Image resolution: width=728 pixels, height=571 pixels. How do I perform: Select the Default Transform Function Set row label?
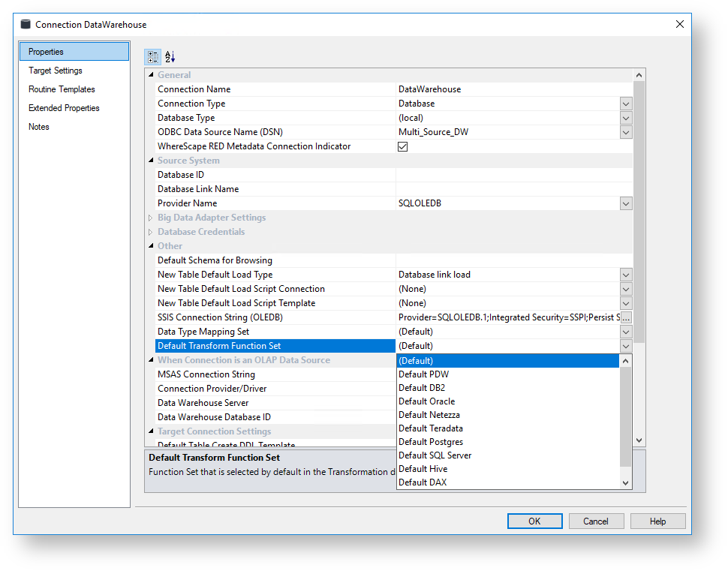275,346
